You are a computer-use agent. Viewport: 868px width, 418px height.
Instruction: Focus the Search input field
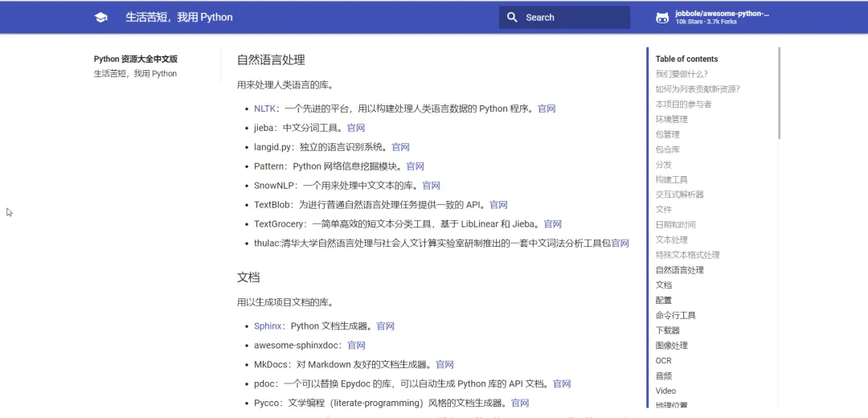pyautogui.click(x=565, y=17)
